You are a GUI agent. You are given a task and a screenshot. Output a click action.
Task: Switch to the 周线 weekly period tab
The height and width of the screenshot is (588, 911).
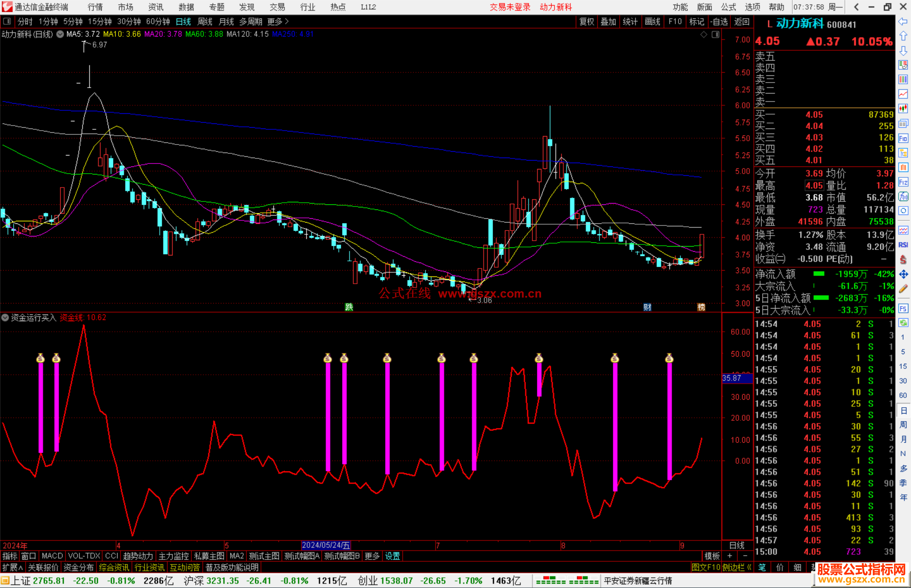pos(205,21)
